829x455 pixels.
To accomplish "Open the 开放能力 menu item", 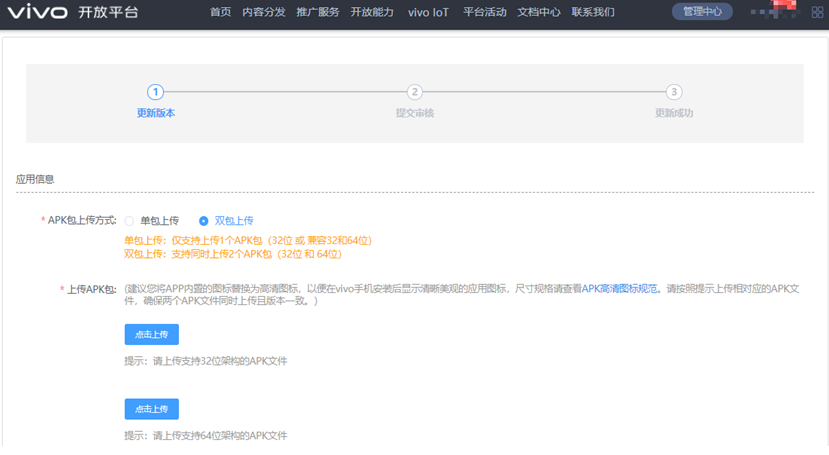I will point(372,12).
